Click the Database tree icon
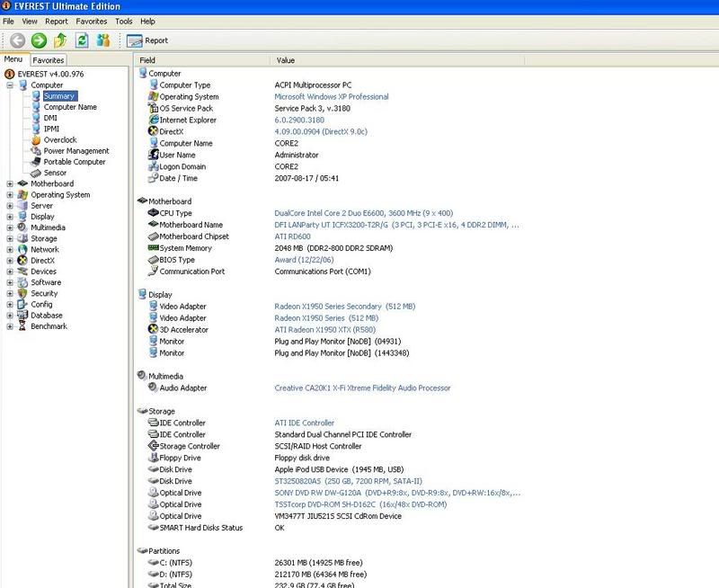The height and width of the screenshot is (588, 719). tap(22, 316)
